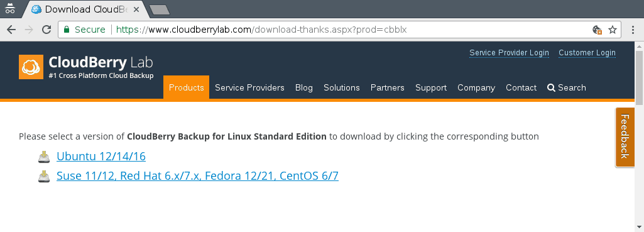Open the Service Provider Login link

510,53
